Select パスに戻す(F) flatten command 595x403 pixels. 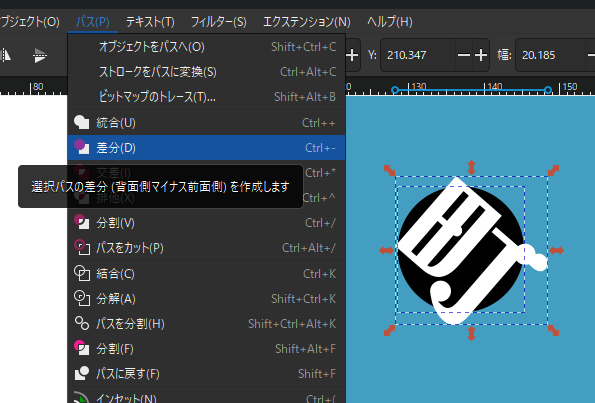pyautogui.click(x=206, y=374)
